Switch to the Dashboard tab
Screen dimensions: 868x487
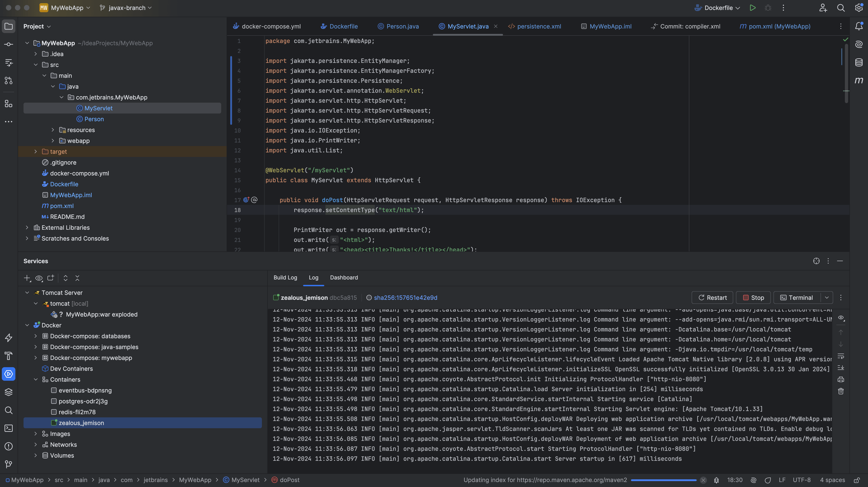click(x=344, y=277)
